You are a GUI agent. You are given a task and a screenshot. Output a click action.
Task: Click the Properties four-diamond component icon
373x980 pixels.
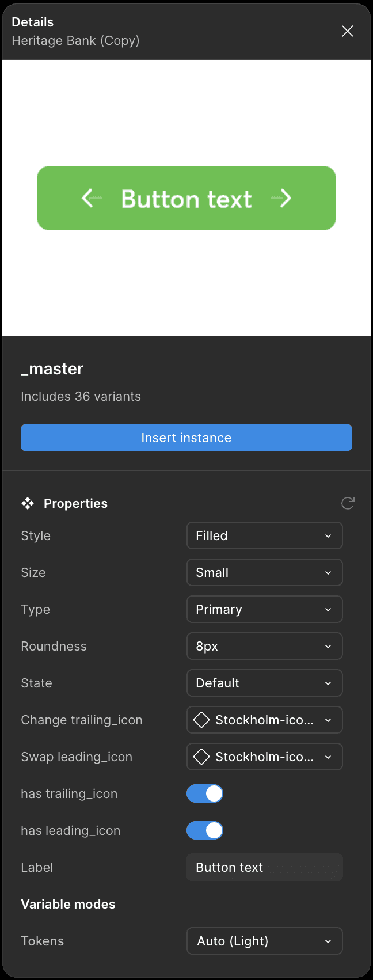(28, 503)
